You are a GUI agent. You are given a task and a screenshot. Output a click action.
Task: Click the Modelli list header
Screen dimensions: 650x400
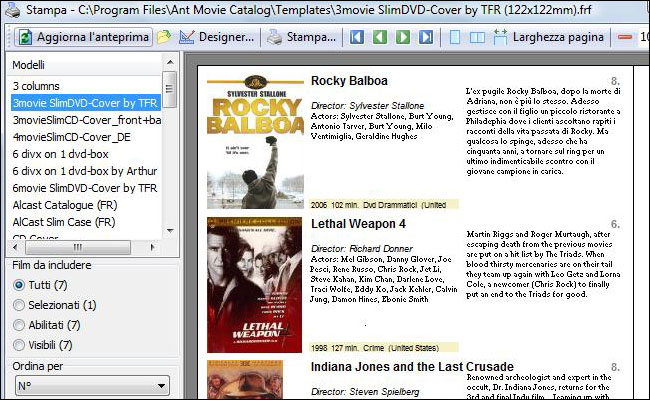pyautogui.click(x=86, y=65)
